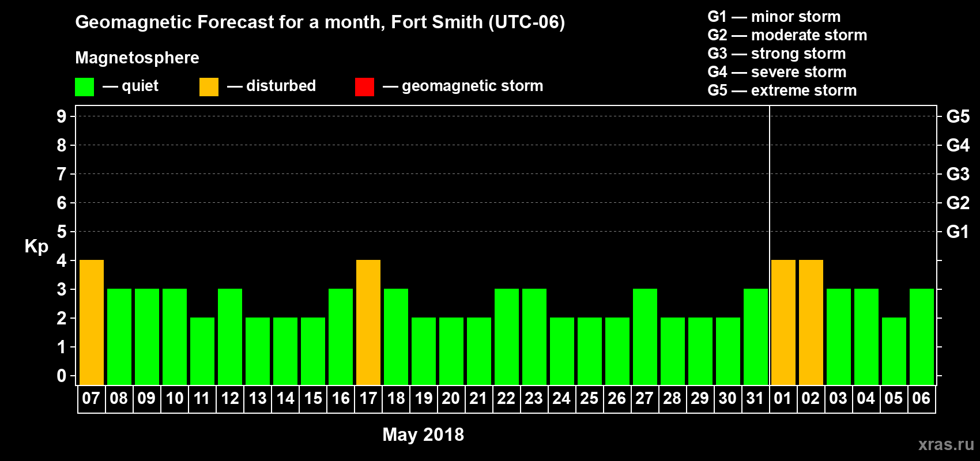Screen dimensions: 980x461
Task: Click the date label 08
Action: click(119, 399)
